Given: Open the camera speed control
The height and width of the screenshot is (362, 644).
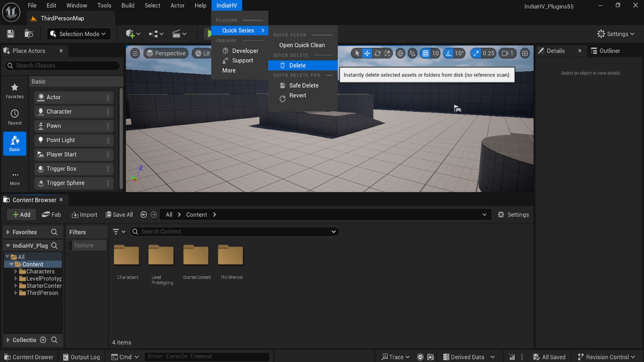Looking at the screenshot, I should [x=508, y=53].
